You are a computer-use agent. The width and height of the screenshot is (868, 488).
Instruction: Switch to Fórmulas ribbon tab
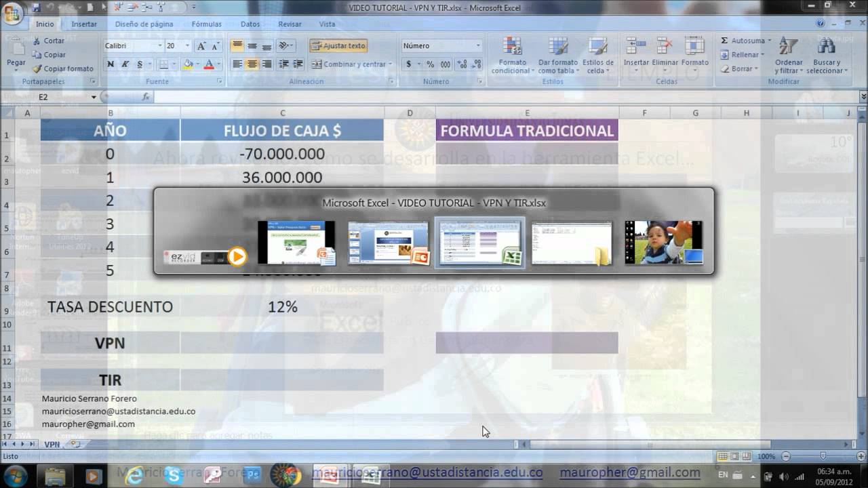click(206, 24)
